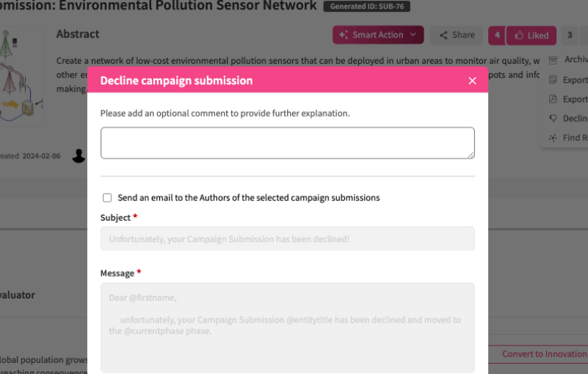Open the Smart Action dropdown arrow
Viewport: 588px width, 374px height.
[413, 35]
